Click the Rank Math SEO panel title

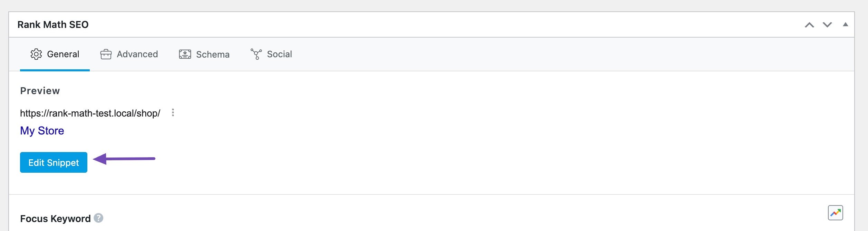[x=53, y=24]
